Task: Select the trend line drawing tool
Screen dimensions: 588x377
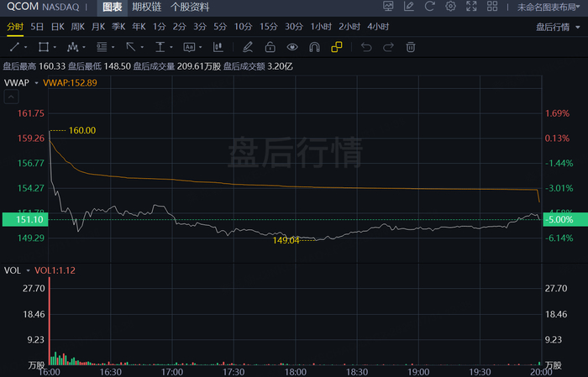Action: coord(14,47)
